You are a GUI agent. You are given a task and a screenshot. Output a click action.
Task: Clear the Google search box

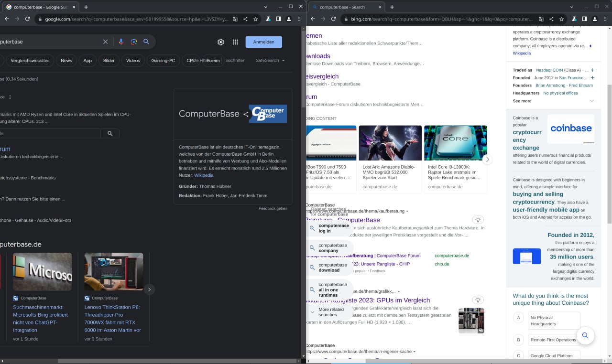(106, 42)
